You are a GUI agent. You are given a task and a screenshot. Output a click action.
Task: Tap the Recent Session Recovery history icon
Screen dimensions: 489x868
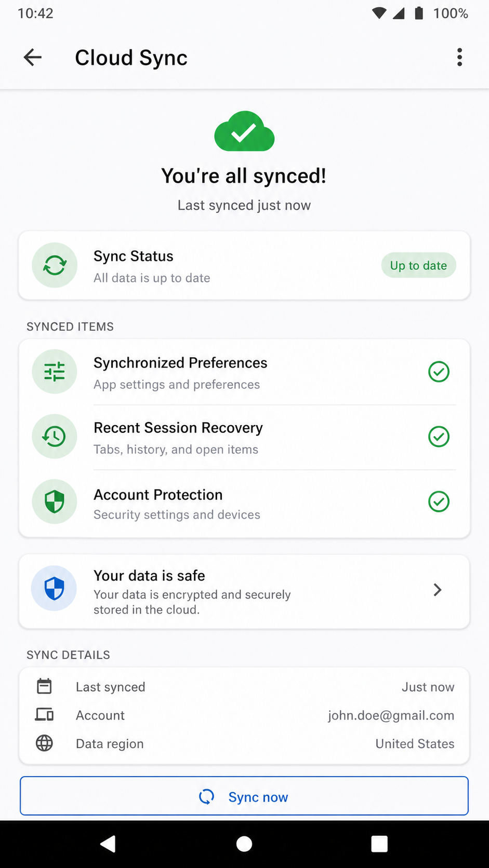(x=55, y=437)
